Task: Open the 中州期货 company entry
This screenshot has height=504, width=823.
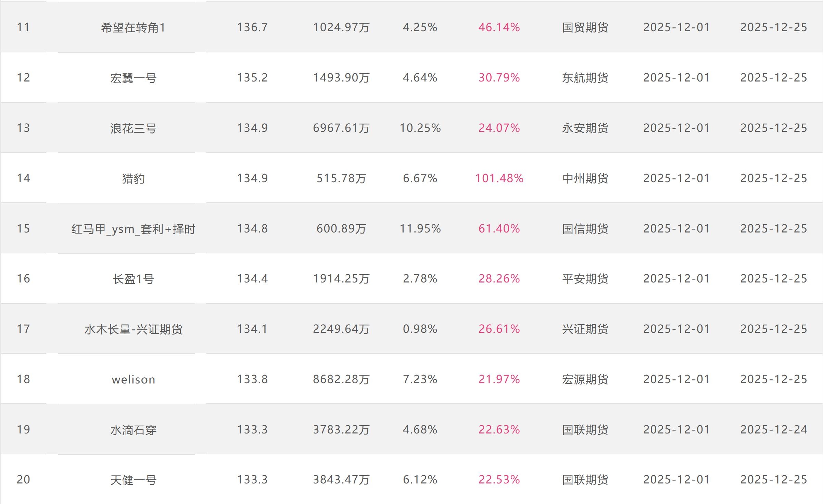Action: tap(585, 178)
